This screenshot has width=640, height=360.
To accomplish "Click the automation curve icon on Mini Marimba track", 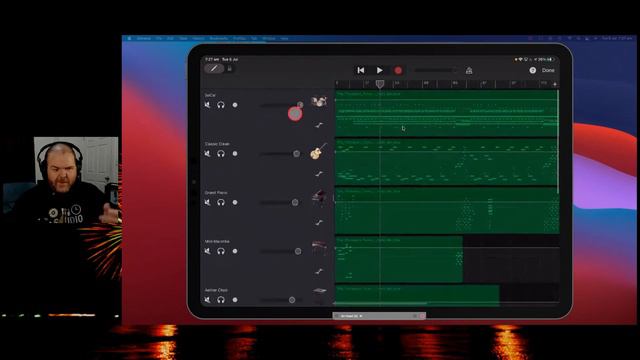I will coord(319,271).
